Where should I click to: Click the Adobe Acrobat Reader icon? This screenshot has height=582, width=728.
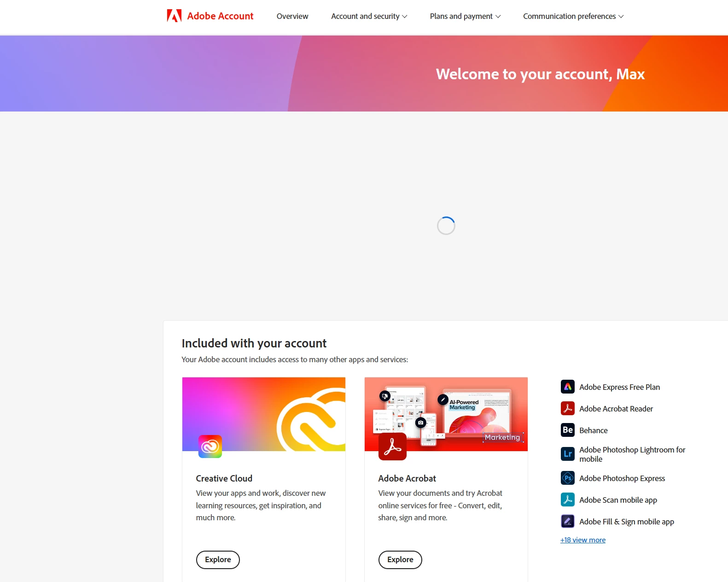[567, 408]
